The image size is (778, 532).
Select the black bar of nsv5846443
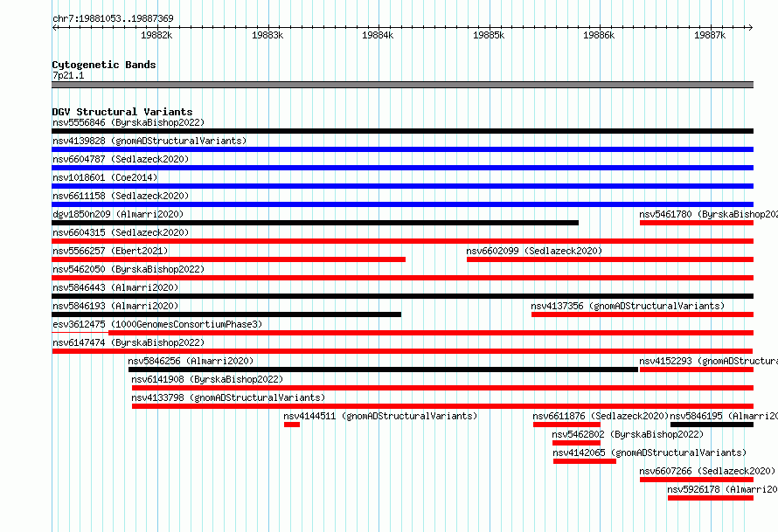tap(402, 296)
